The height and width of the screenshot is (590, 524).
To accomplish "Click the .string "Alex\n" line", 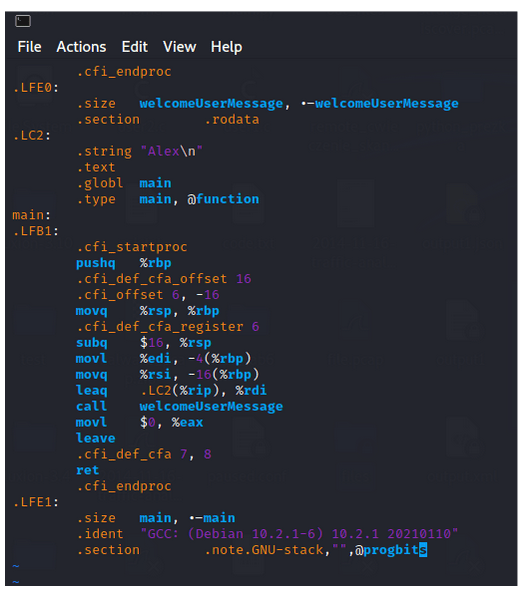I will point(140,151).
